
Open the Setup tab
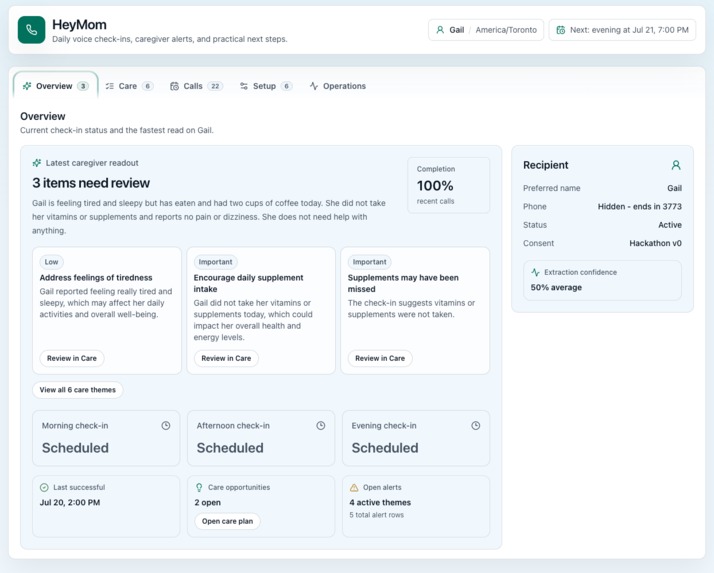[265, 86]
